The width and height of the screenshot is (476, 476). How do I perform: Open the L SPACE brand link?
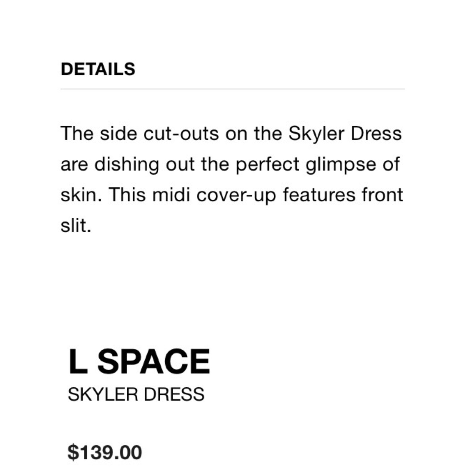click(x=139, y=361)
